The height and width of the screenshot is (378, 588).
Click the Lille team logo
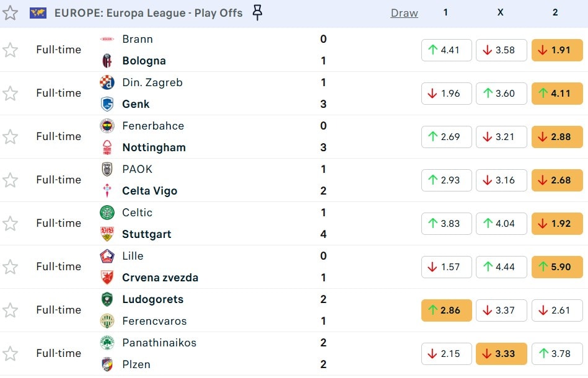coord(107,256)
